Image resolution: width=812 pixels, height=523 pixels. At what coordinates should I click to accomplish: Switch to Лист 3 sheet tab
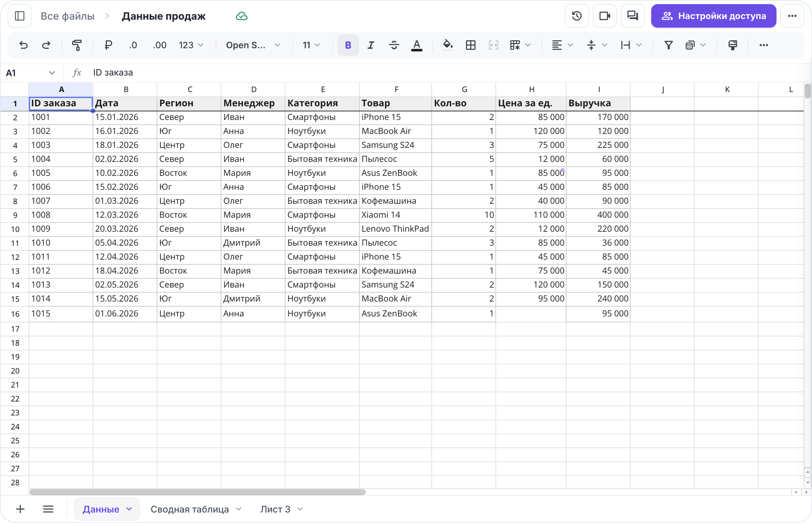[x=281, y=509]
